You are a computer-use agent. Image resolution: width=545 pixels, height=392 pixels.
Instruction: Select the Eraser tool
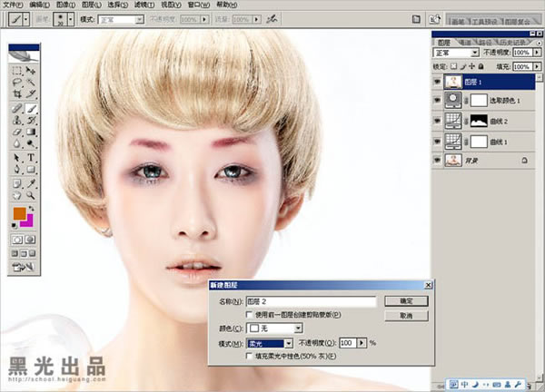pos(17,132)
